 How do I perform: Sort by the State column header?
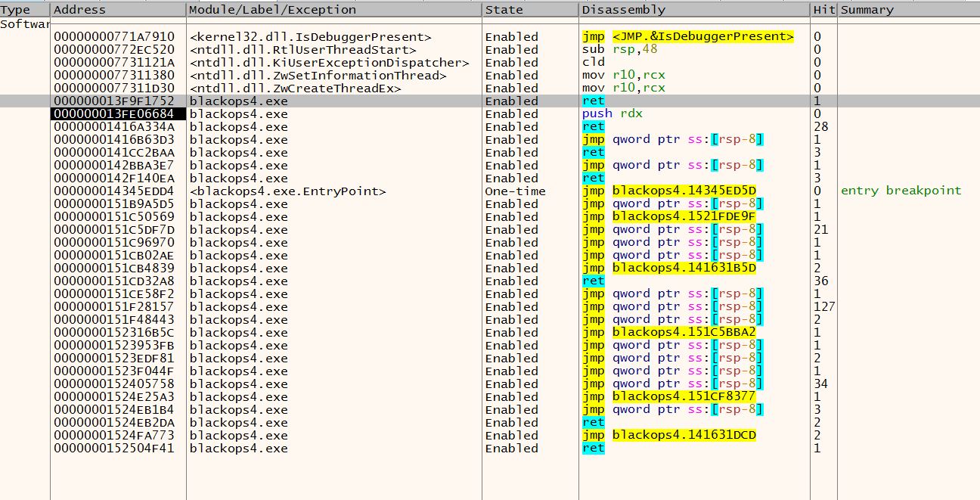point(531,10)
